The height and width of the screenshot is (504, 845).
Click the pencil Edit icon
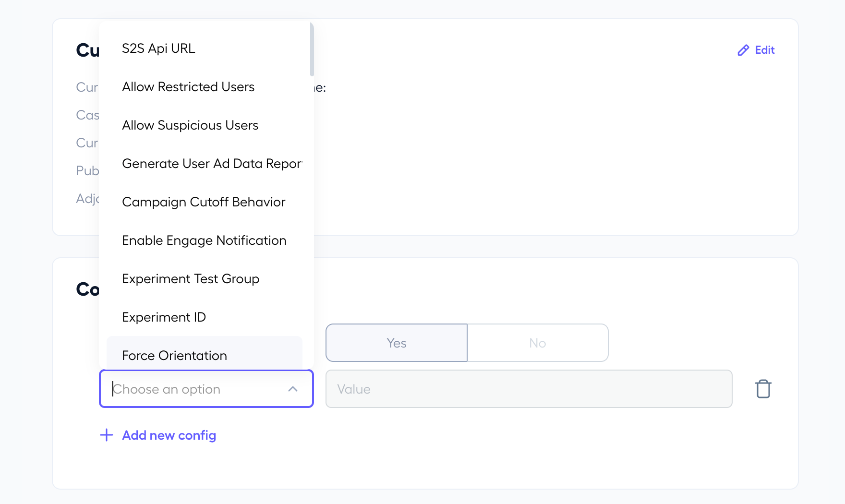(743, 50)
